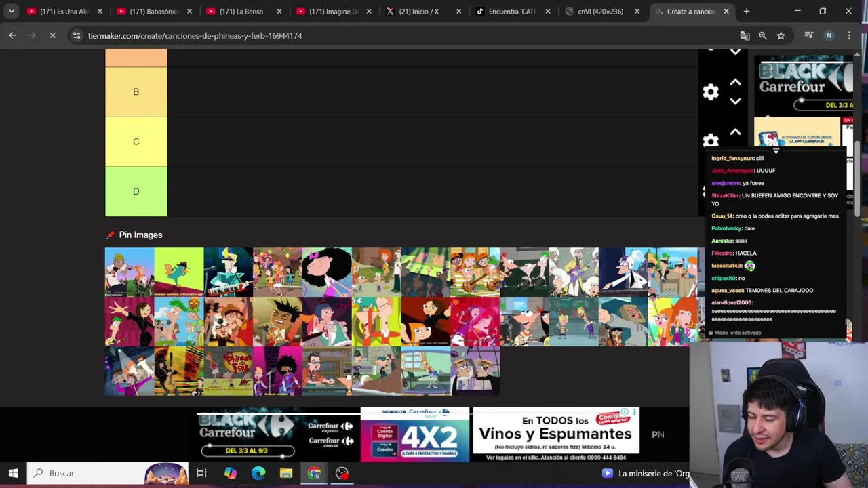Open settings gear for tier B row
This screenshot has width=868, height=488.
coord(711,91)
